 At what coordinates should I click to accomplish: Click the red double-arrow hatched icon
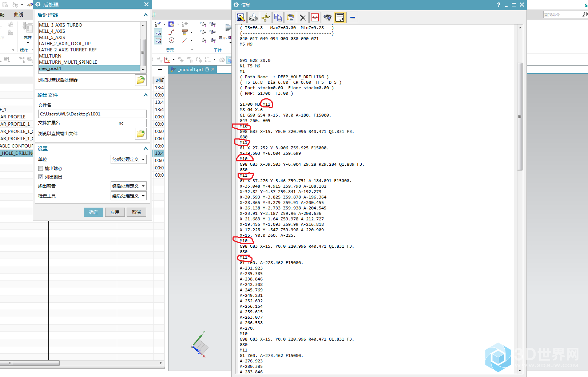(158, 41)
